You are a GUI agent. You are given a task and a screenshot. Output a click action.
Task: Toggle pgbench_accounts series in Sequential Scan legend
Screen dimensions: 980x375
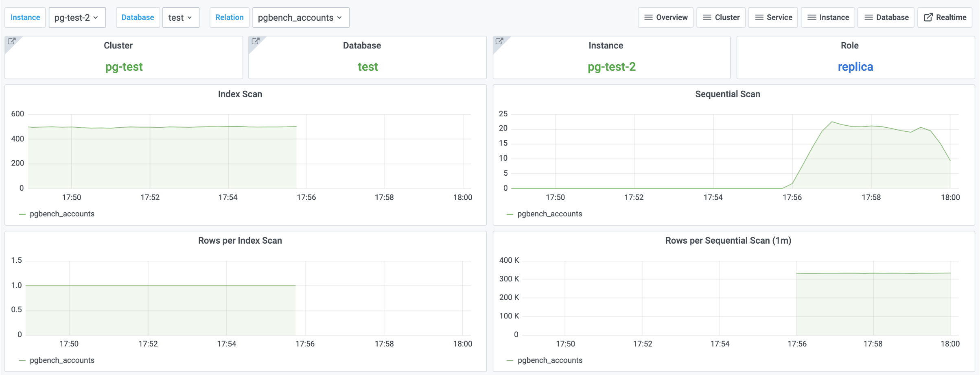pyautogui.click(x=549, y=214)
